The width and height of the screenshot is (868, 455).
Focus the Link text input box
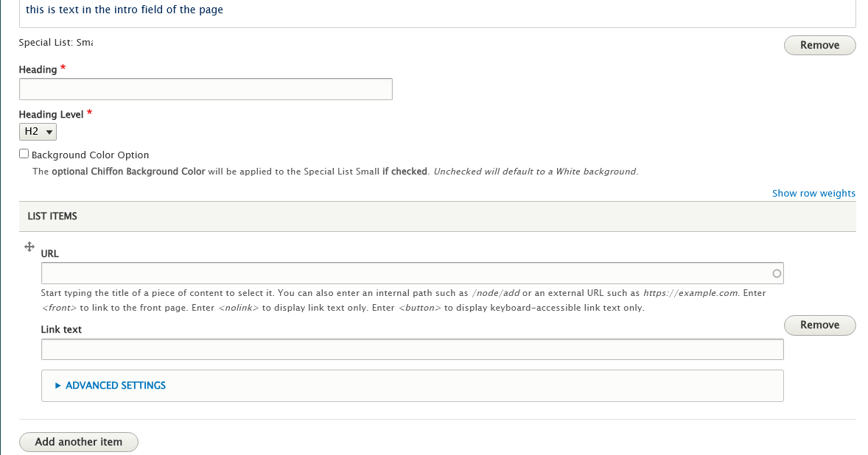click(x=412, y=350)
